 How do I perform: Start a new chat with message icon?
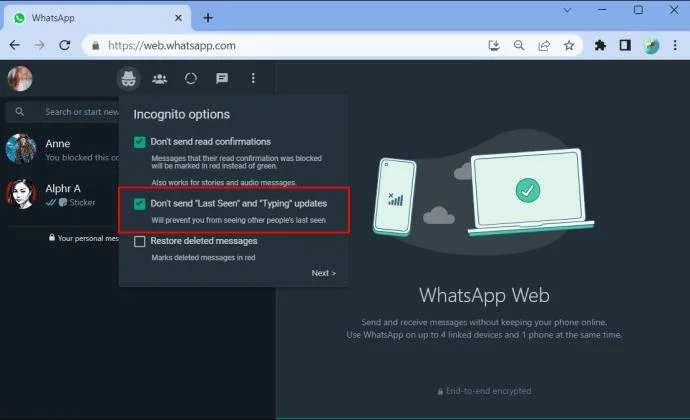[x=222, y=78]
